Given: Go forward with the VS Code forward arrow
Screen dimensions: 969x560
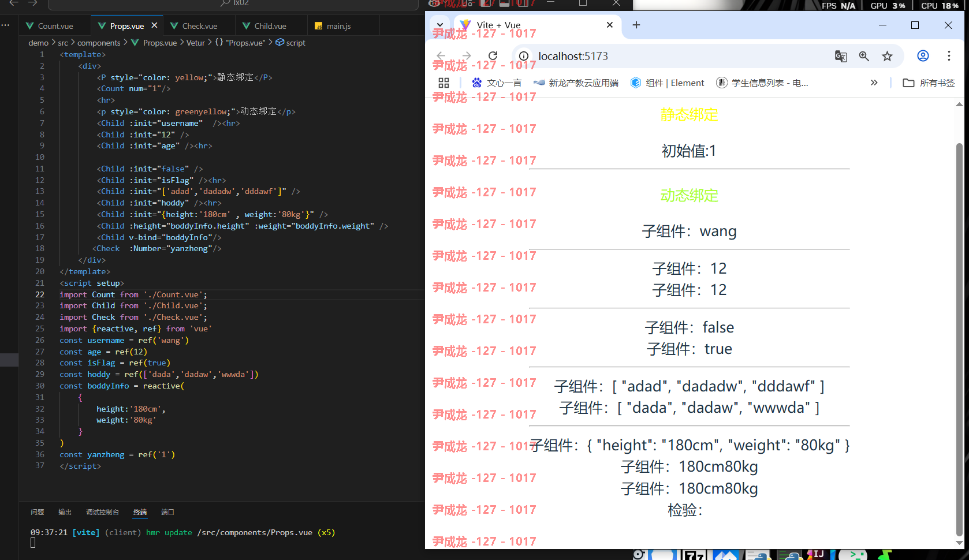Looking at the screenshot, I should 33,3.
